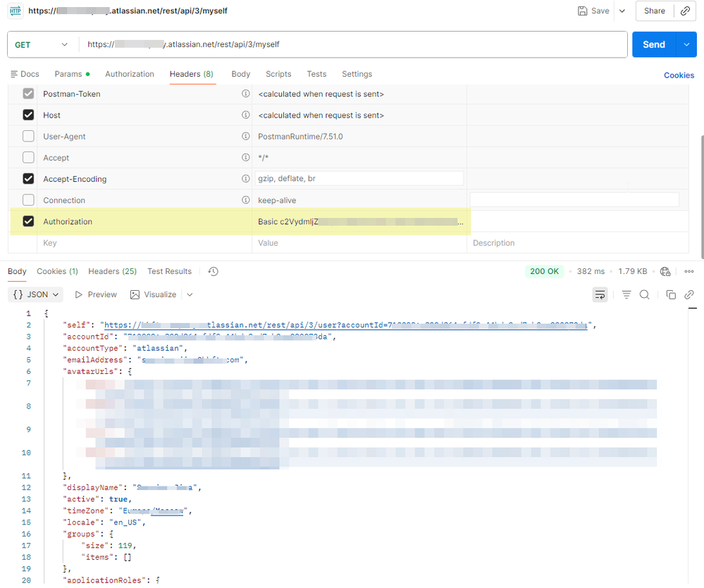Open the response Cookies (1) tab
Viewport: 704px width, 588px height.
tap(58, 271)
